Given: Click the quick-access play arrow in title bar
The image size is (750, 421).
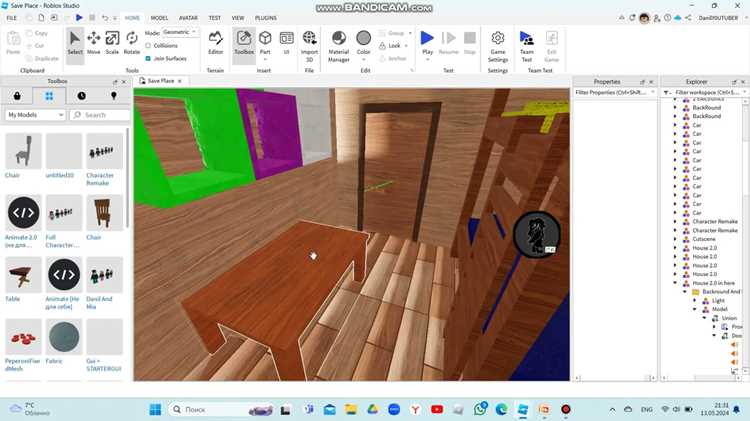Looking at the screenshot, I should coord(79,18).
